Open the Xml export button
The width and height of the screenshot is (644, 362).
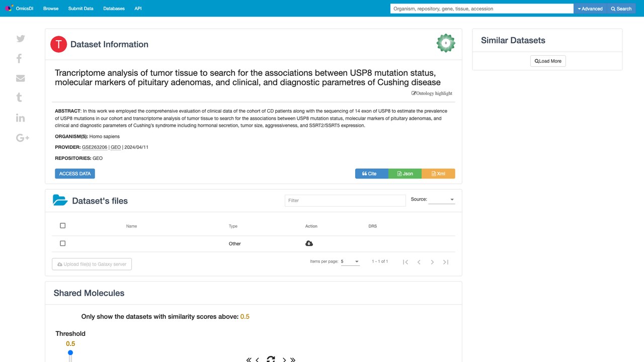[x=438, y=173]
